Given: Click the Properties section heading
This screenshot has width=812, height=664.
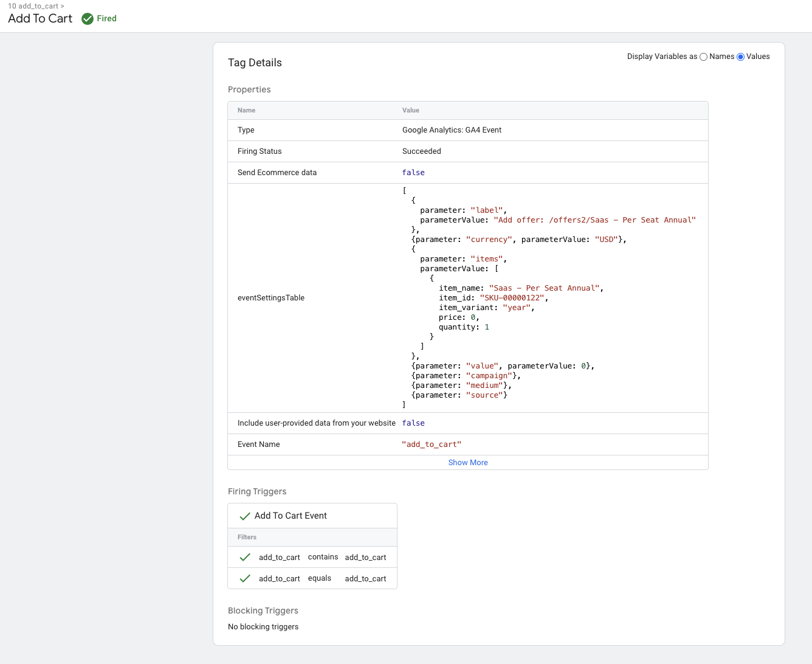Looking at the screenshot, I should [249, 89].
